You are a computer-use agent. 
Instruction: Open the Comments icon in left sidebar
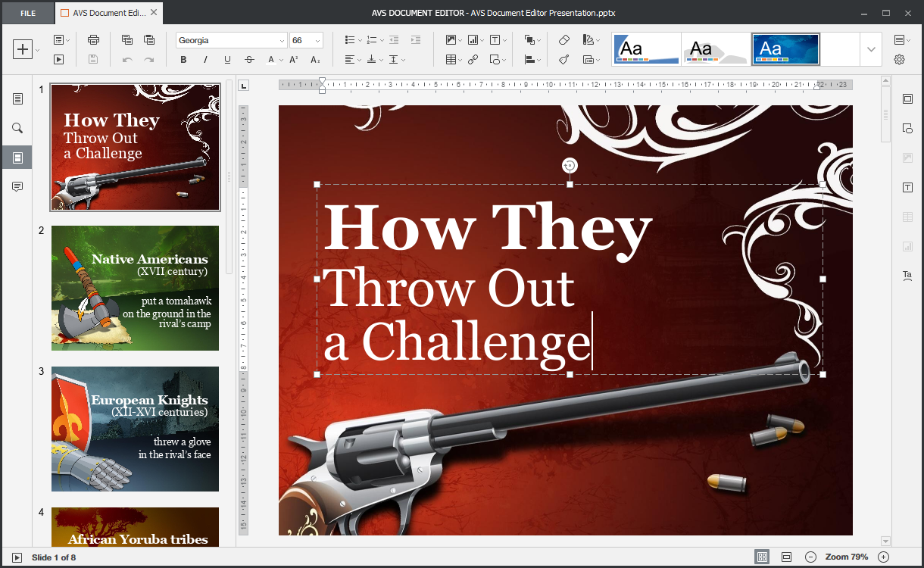pyautogui.click(x=17, y=187)
